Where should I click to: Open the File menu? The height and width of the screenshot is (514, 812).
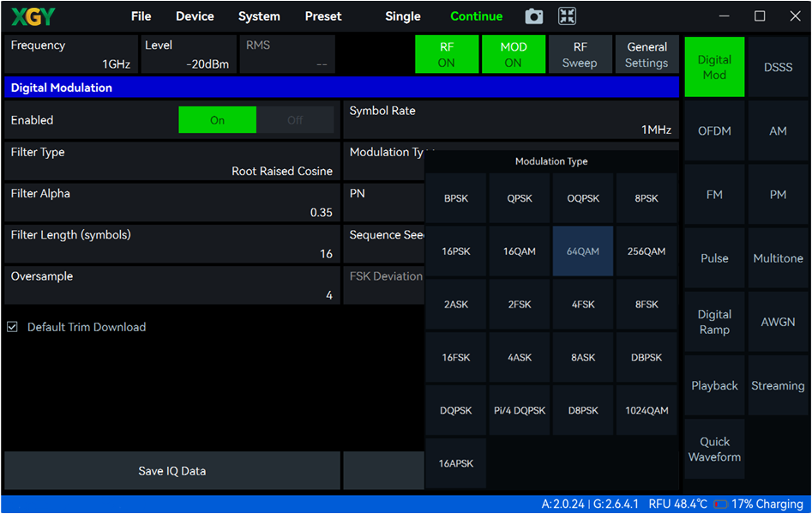click(x=141, y=16)
